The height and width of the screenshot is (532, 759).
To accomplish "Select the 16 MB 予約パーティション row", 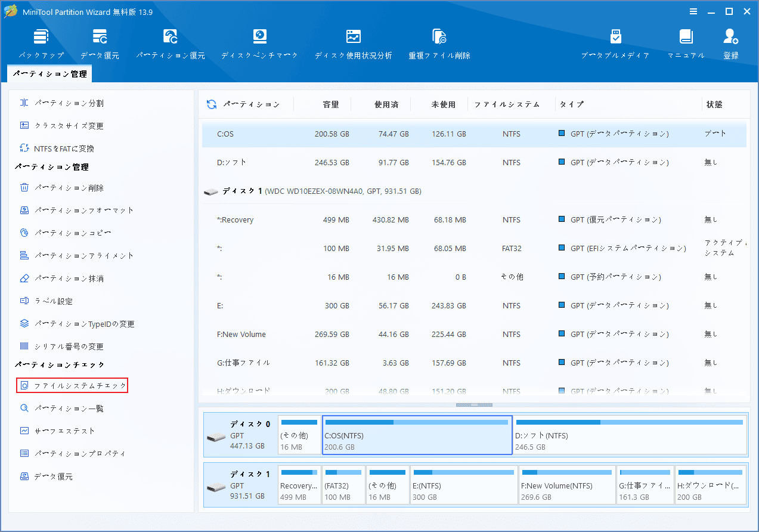I will [474, 277].
